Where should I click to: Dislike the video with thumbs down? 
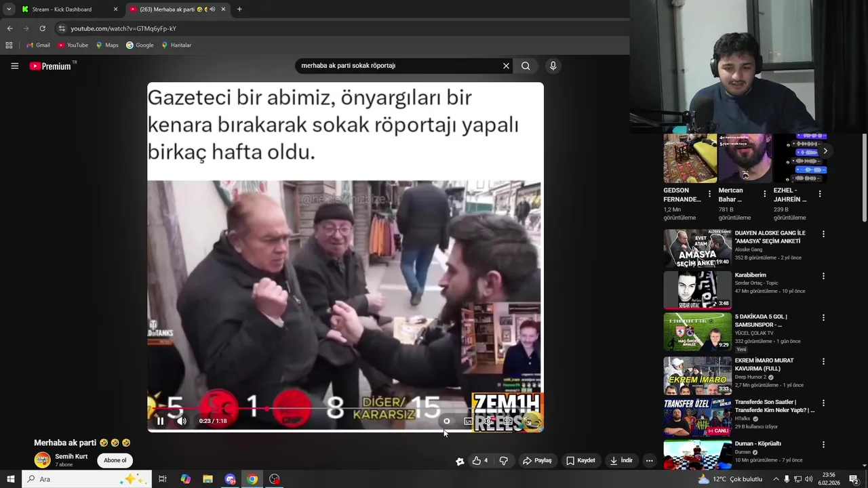503,461
